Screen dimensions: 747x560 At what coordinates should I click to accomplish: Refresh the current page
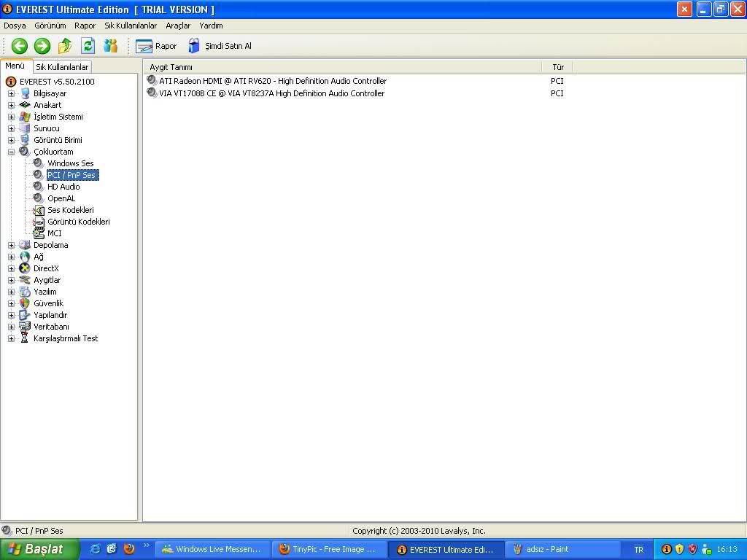(x=88, y=46)
